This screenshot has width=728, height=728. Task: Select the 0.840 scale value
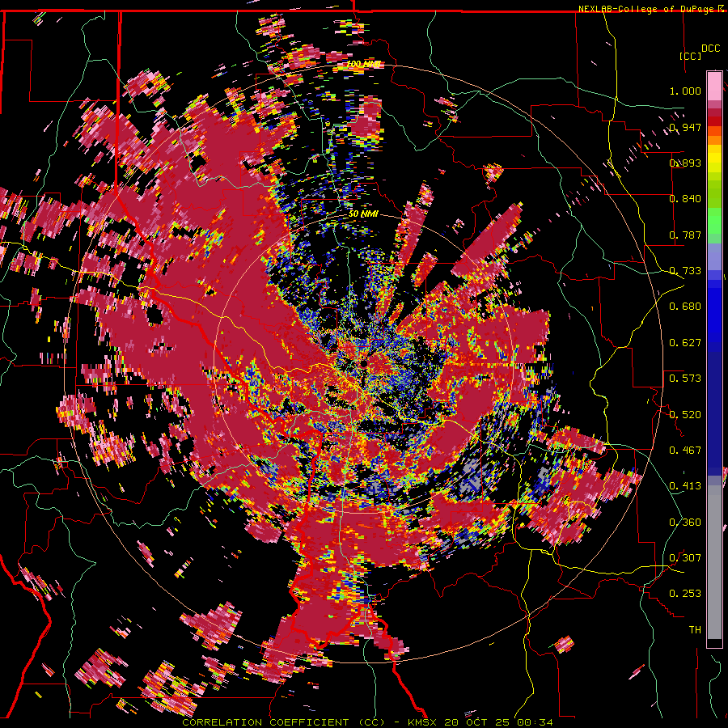[x=685, y=199]
